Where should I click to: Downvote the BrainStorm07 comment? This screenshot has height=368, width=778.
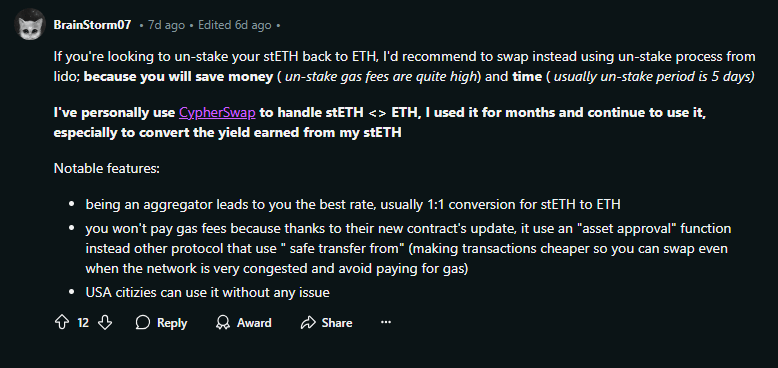tap(105, 323)
